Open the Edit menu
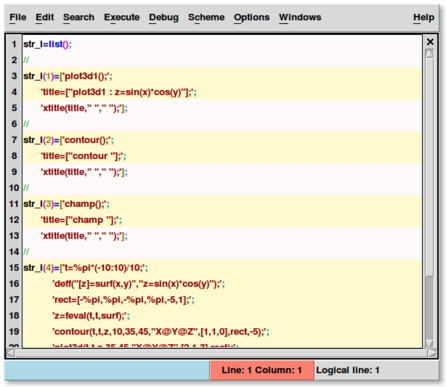The image size is (446, 387). coord(45,17)
